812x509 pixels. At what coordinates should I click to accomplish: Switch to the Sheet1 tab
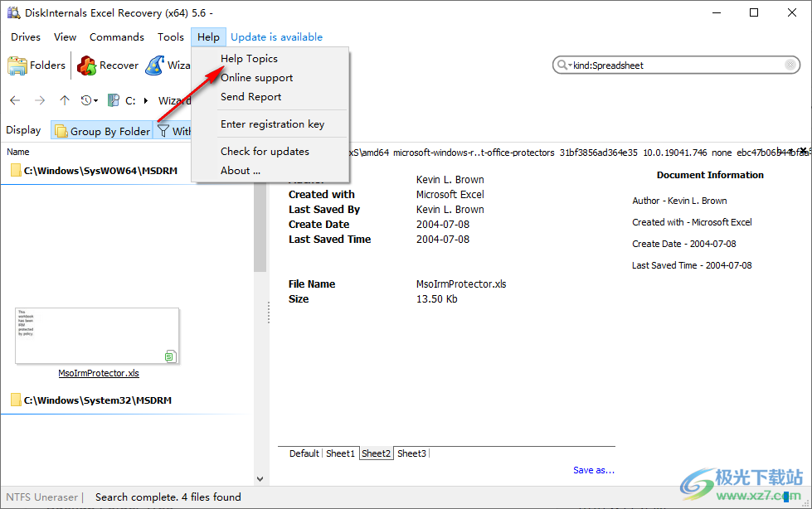point(340,453)
